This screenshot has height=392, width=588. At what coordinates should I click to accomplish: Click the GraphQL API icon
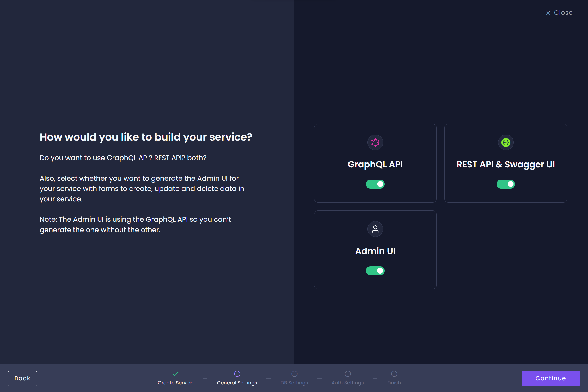(375, 142)
